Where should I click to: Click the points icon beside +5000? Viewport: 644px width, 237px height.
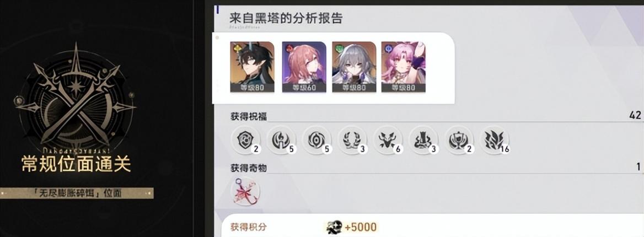pos(334,227)
